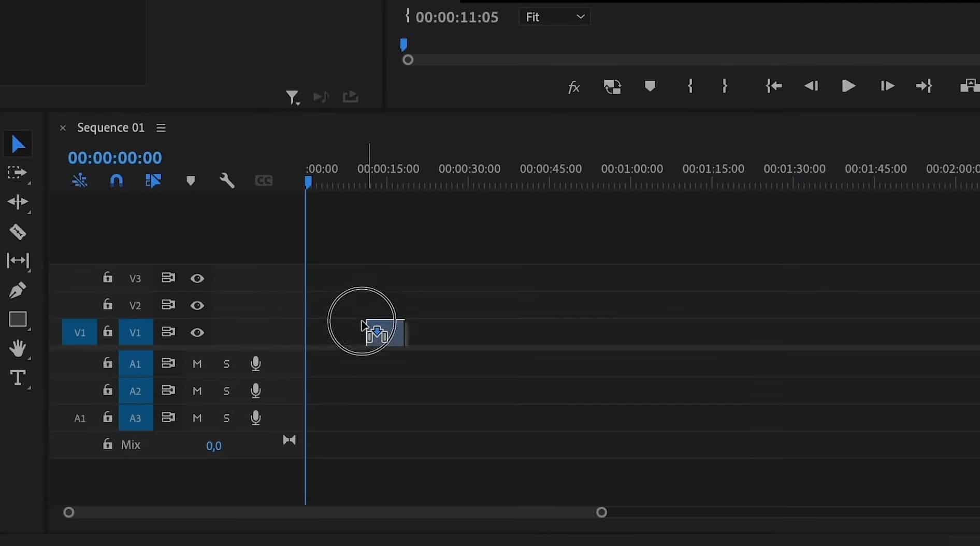Solo audio track A2
Image resolution: width=980 pixels, height=546 pixels.
tap(226, 391)
